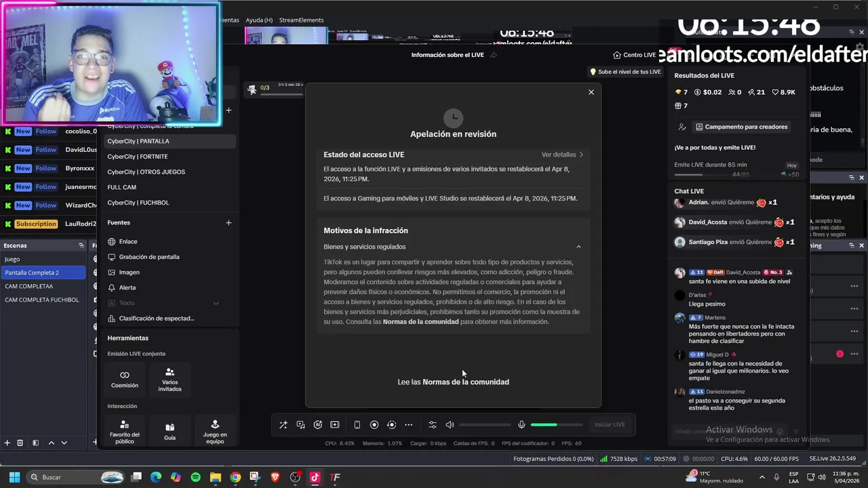Open the AI tools hexagon icon
Screen dimensions: 868x488
[317, 425]
